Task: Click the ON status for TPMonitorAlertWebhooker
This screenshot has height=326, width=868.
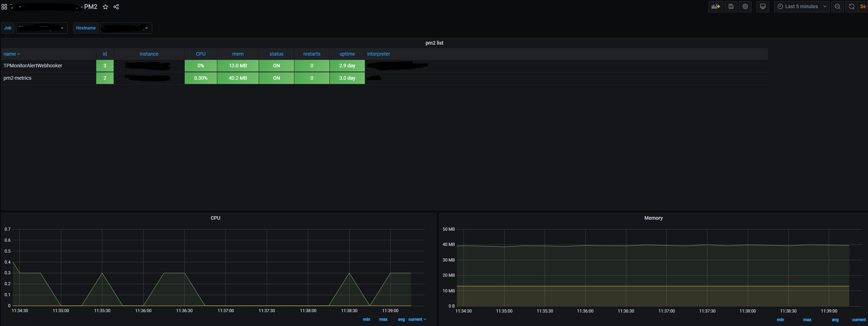Action: [276, 66]
